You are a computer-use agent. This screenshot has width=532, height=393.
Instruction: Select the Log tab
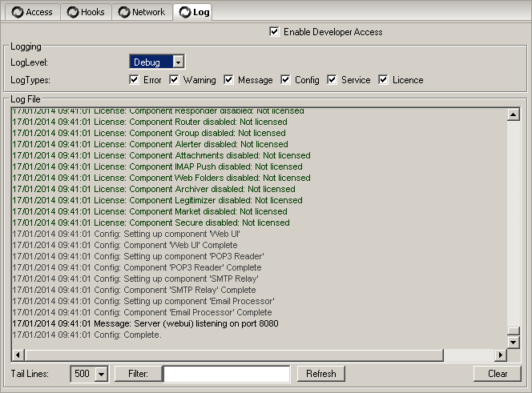tap(193, 12)
